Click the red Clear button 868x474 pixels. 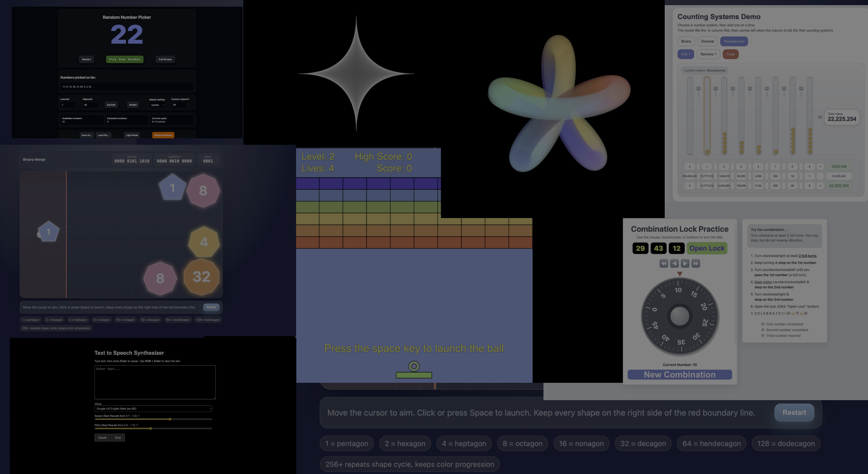[731, 54]
